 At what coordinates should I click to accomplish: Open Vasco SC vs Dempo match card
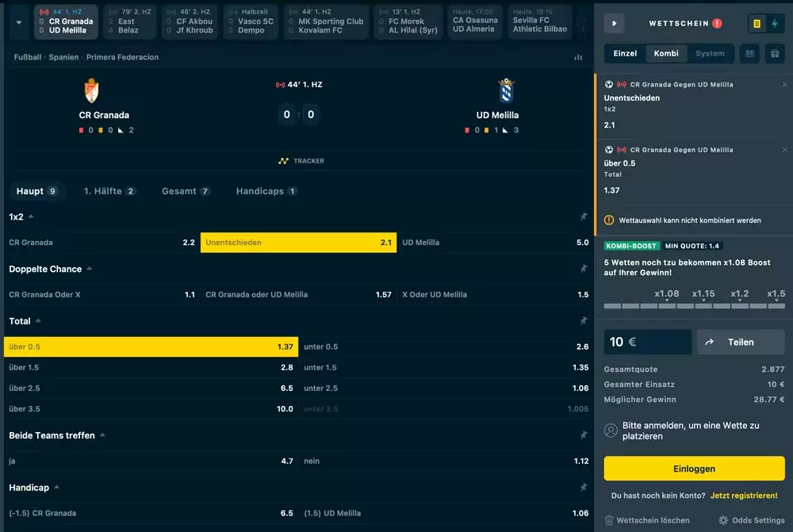[251, 21]
